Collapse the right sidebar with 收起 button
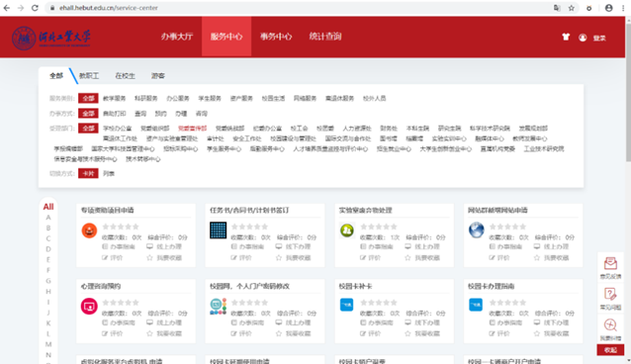The height and width of the screenshot is (364, 631). [610, 350]
